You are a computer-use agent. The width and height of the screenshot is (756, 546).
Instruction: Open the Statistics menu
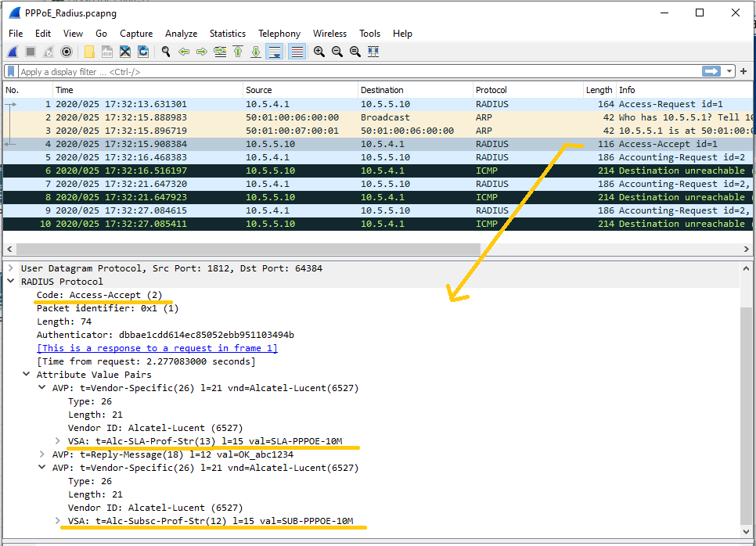228,34
